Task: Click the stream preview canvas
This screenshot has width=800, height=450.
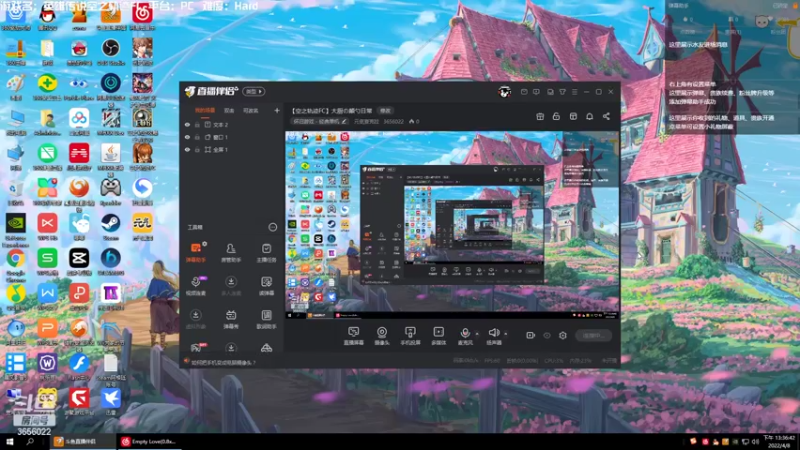Action: 452,225
